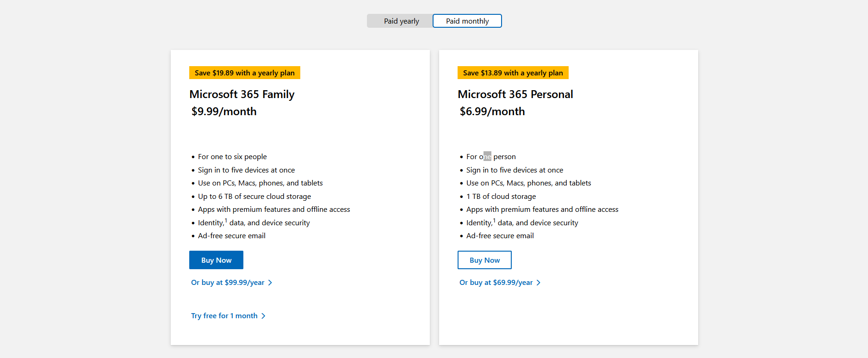Click the highlighted text in For one person
This screenshot has width=868, height=358.
tap(487, 156)
